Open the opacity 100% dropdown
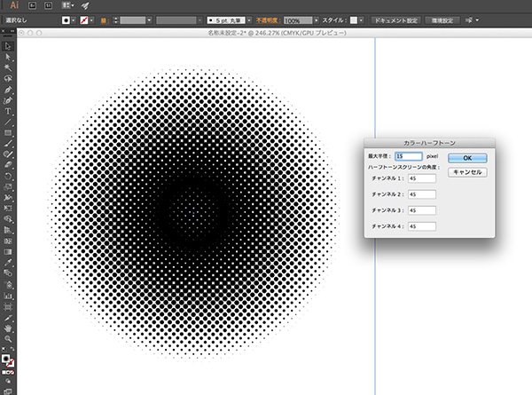This screenshot has height=395, width=532. coord(318,19)
